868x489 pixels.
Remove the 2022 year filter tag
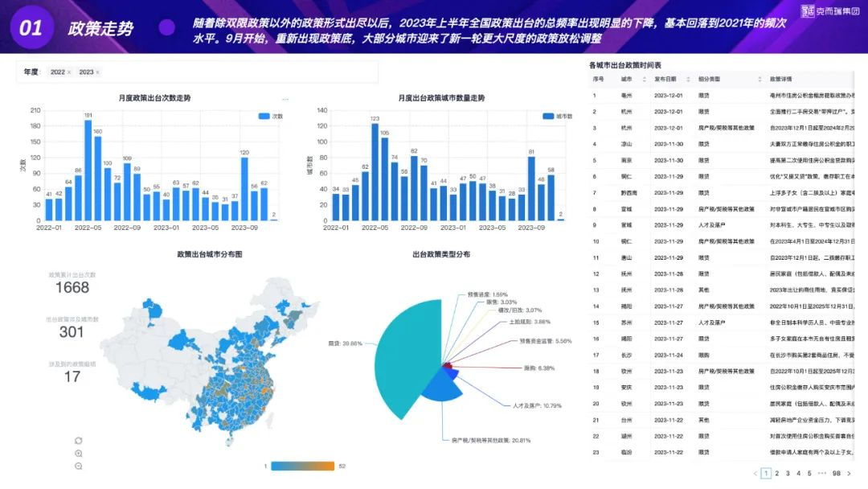pyautogui.click(x=69, y=72)
